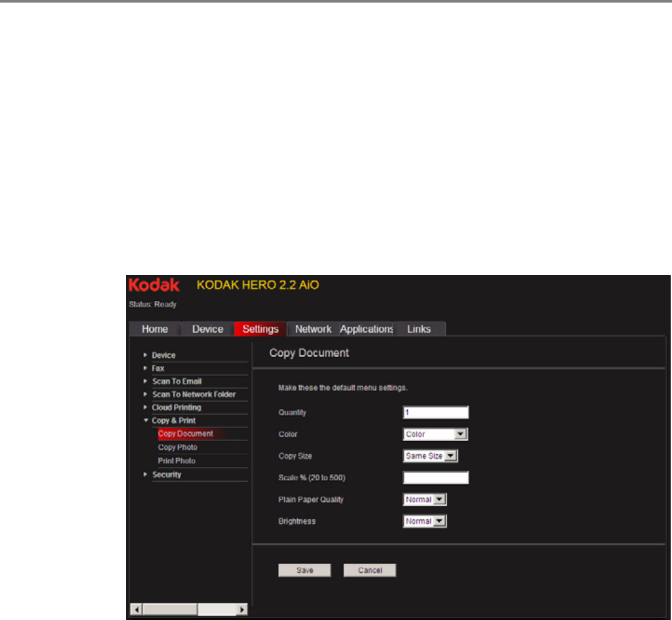
Task: Click the Scale % input field
Action: (x=436, y=478)
